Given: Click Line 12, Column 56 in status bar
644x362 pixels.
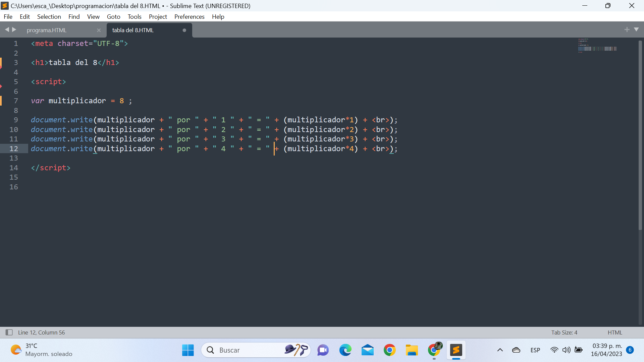Looking at the screenshot, I should (x=42, y=333).
